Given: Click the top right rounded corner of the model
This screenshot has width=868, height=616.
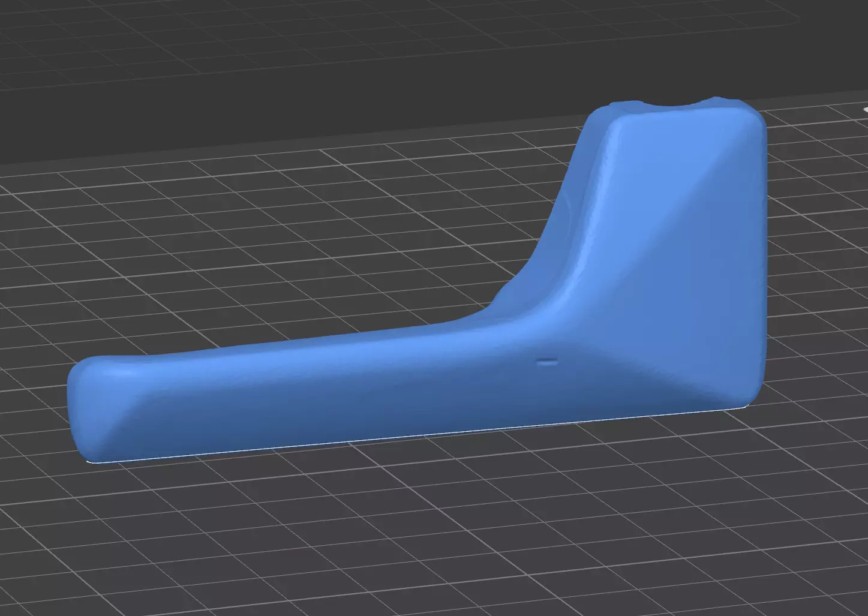Looking at the screenshot, I should pos(753,120).
